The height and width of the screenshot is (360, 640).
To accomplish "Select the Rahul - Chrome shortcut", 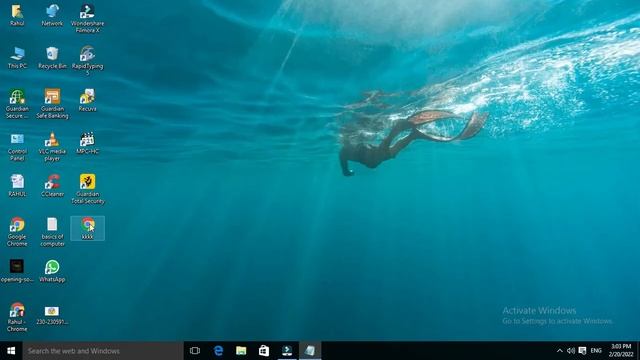I will [x=17, y=317].
